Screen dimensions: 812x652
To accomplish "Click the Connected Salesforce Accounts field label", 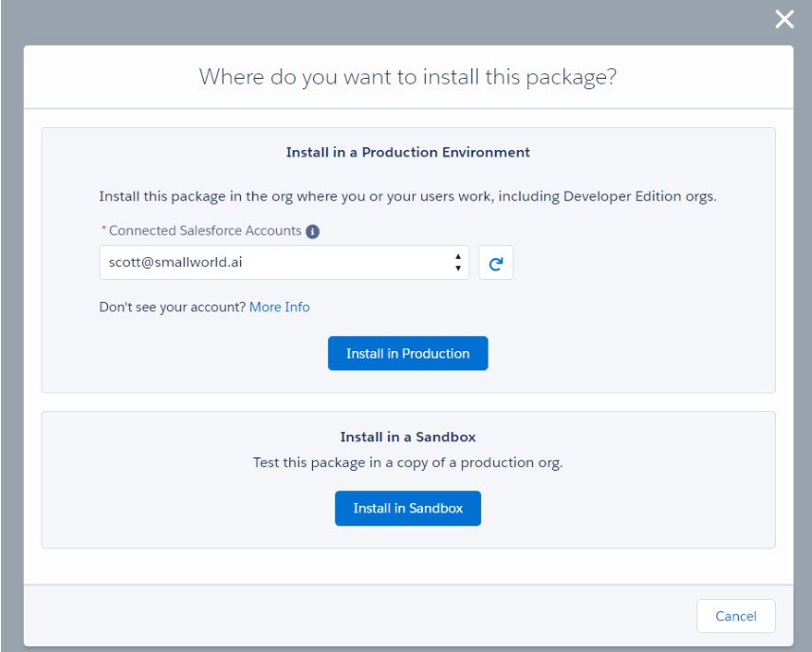I will [x=205, y=231].
